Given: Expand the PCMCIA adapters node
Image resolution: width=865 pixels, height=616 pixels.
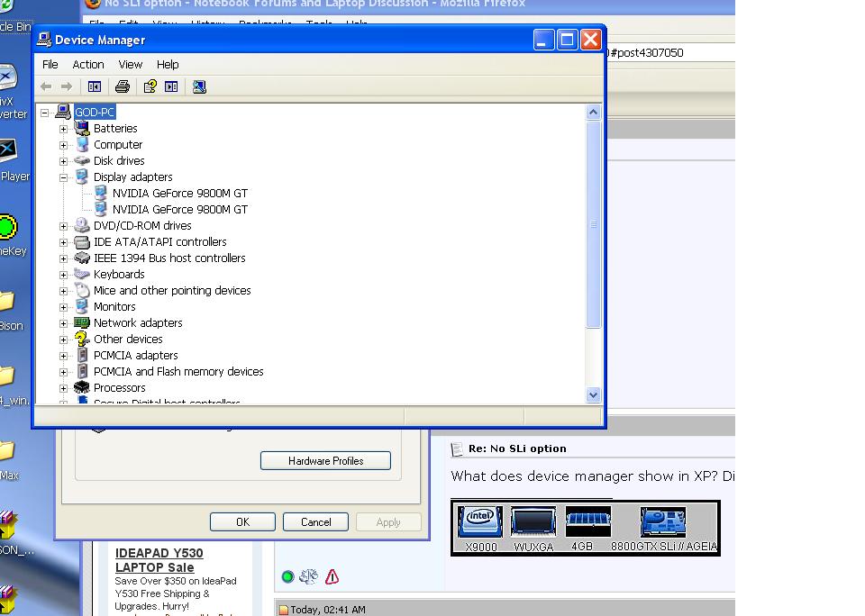Looking at the screenshot, I should point(63,356).
